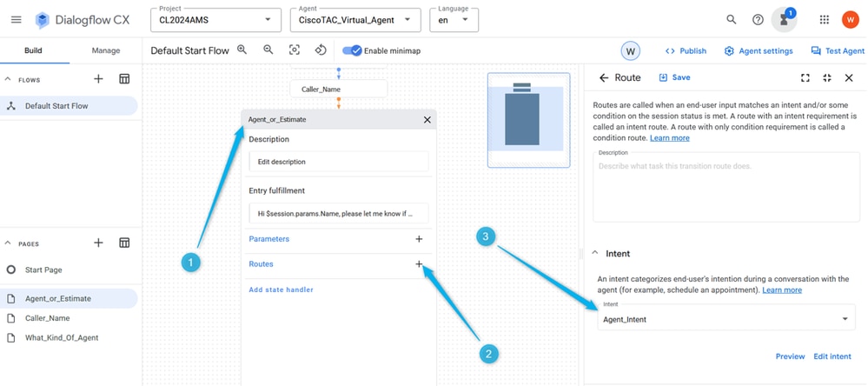868x386 pixels.
Task: Open the Intent dropdown Agent_Intent
Action: [x=726, y=317]
